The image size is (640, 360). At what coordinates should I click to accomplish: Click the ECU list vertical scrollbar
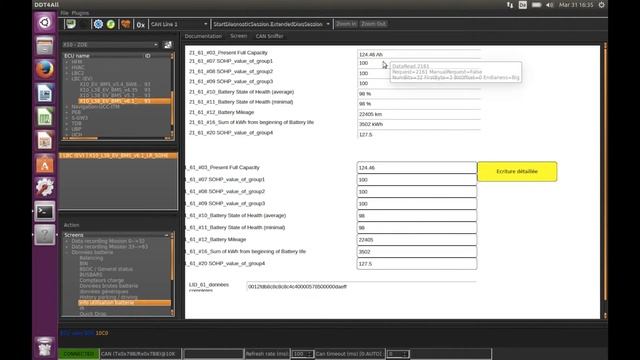tap(172, 96)
